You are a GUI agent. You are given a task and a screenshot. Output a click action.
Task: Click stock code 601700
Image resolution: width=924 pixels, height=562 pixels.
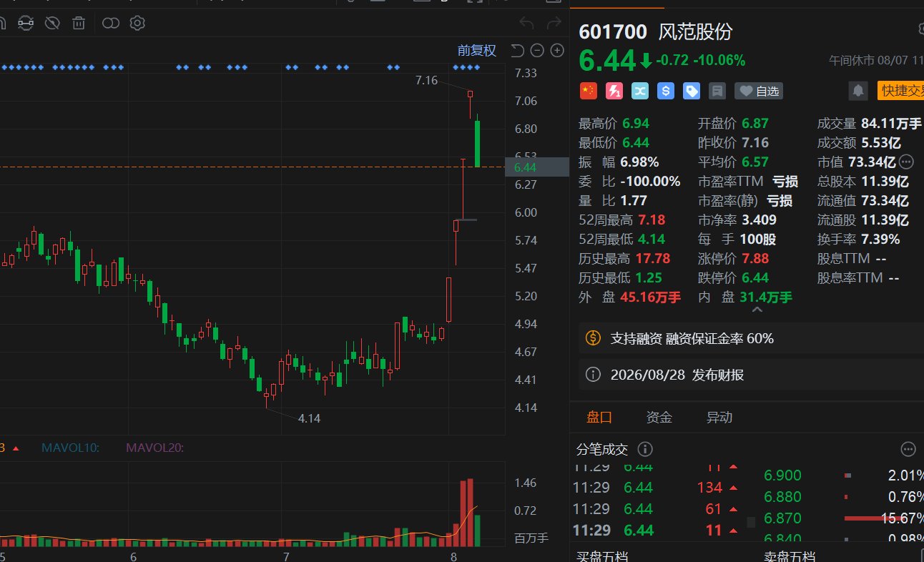613,31
